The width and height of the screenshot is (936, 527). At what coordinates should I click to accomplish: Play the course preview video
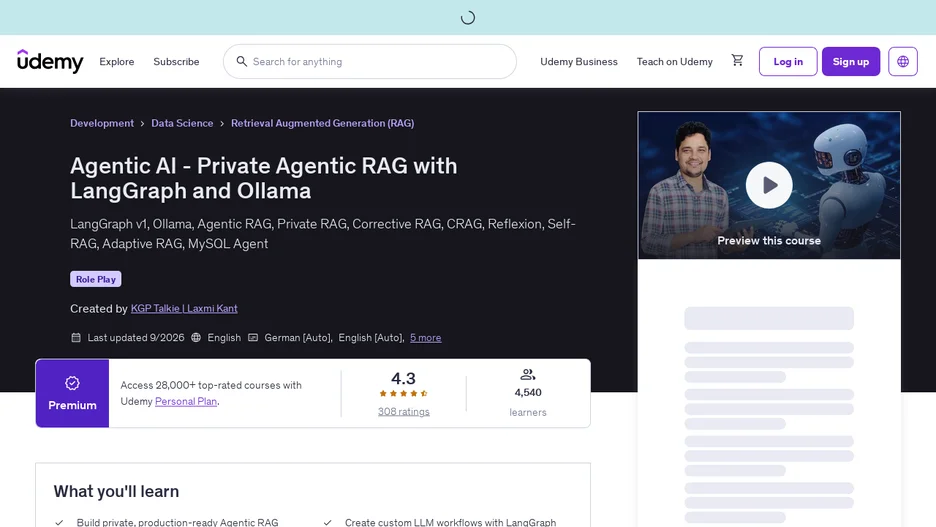[769, 185]
